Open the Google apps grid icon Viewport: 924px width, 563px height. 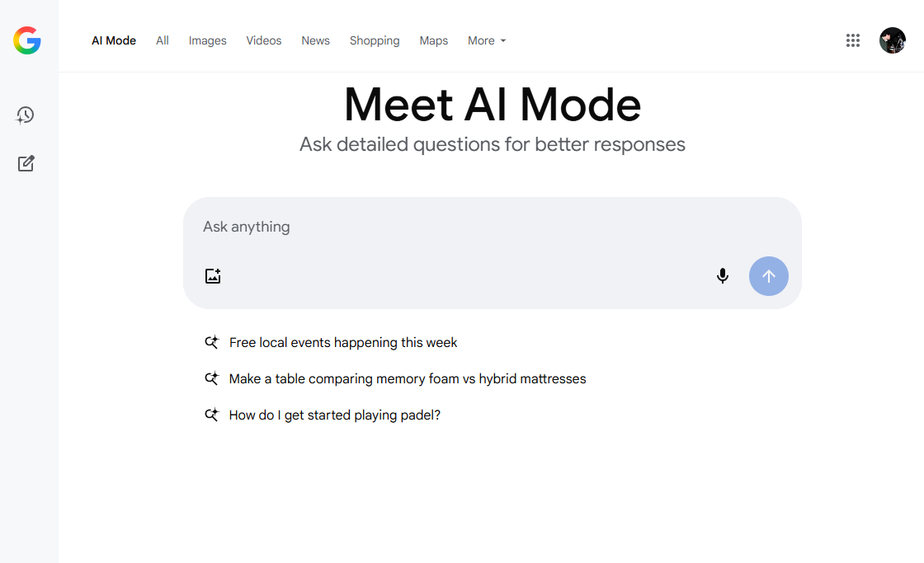pos(853,40)
